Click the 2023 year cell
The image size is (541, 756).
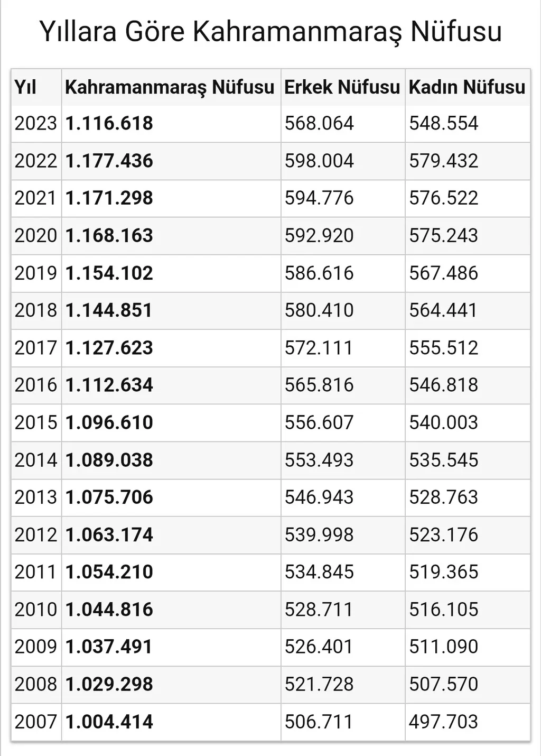[x=35, y=124]
